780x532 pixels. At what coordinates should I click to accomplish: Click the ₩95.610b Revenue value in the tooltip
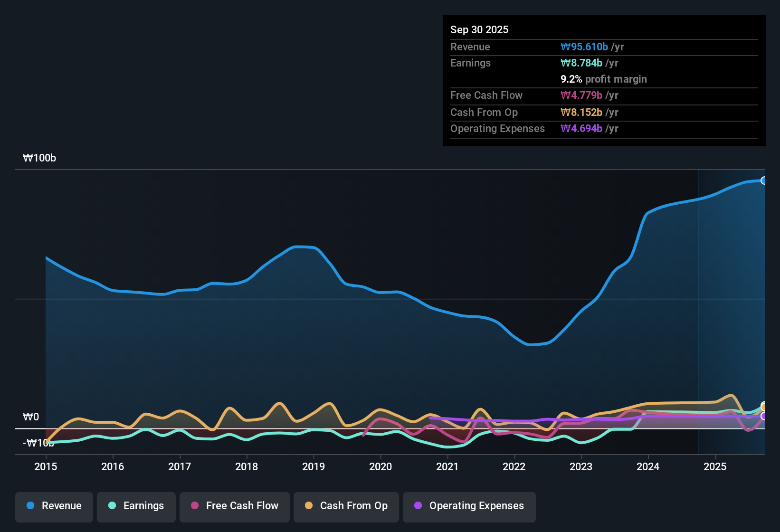[585, 47]
